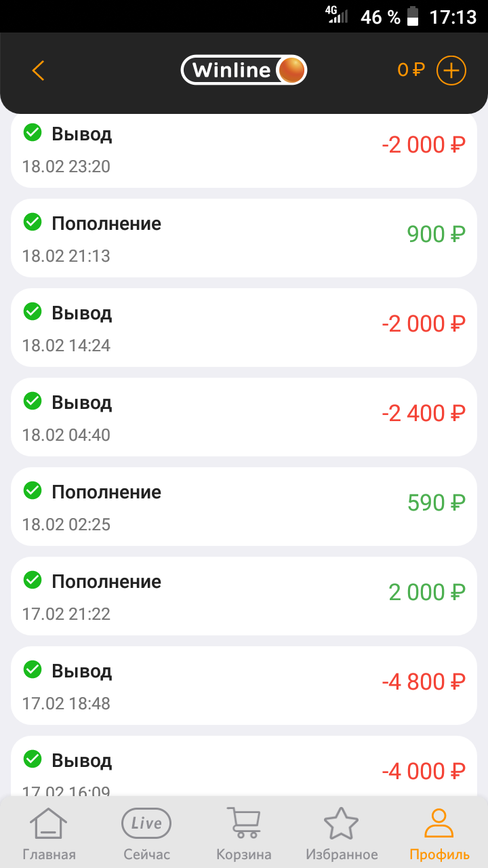
Task: Go to the Live Сейчас tab
Action: click(x=146, y=833)
